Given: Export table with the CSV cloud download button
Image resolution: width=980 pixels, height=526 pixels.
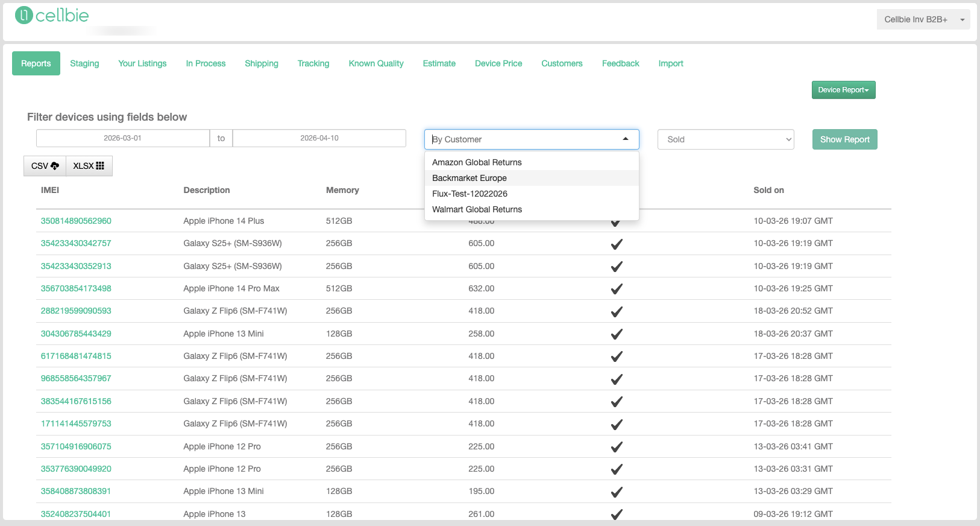Looking at the screenshot, I should (45, 166).
